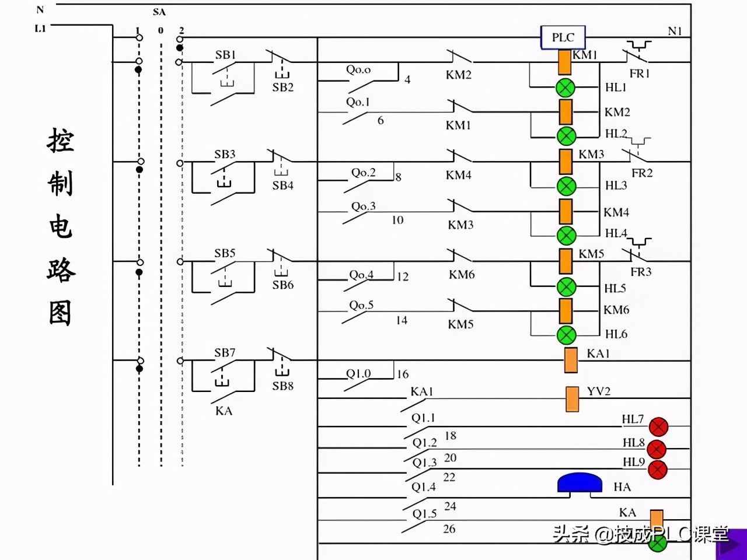Toggle the SB4 stop pushbutton contact

point(282,162)
